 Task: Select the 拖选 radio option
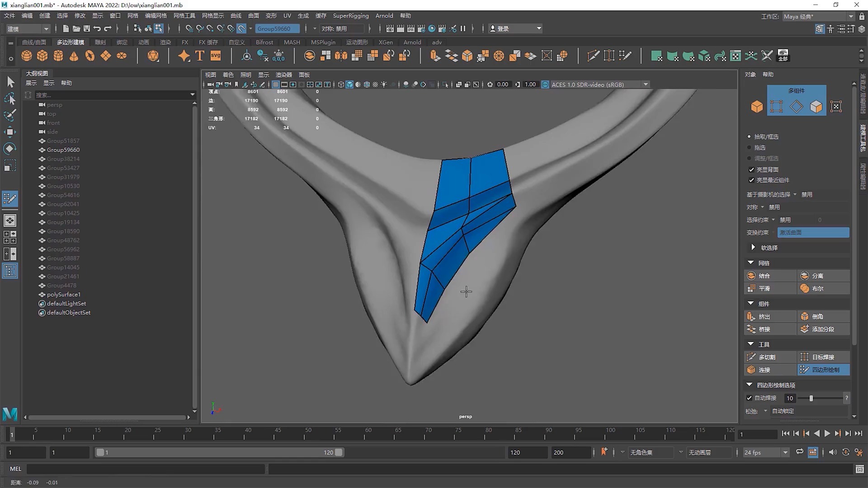[x=749, y=148]
